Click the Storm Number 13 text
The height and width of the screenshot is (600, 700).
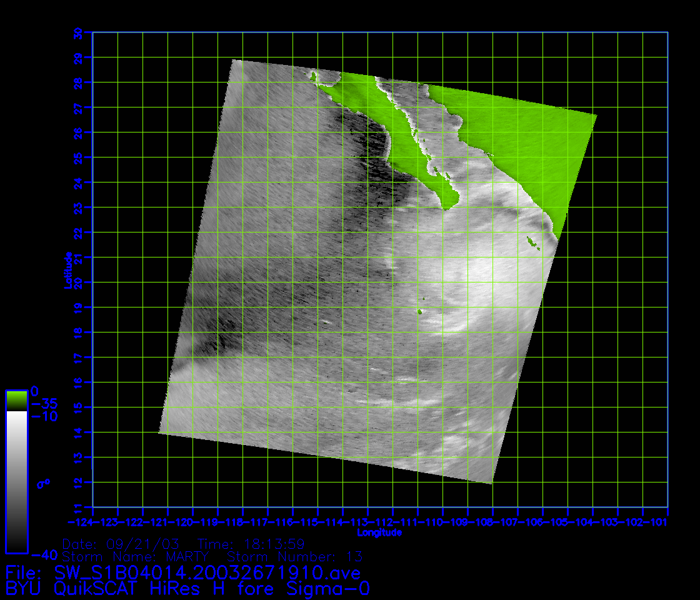click(294, 556)
